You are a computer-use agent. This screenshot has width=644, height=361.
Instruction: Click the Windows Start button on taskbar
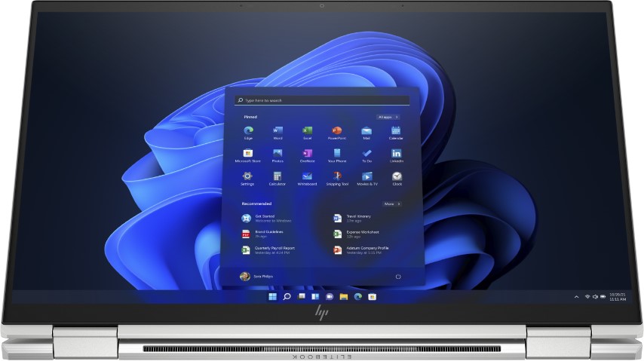[x=272, y=296]
